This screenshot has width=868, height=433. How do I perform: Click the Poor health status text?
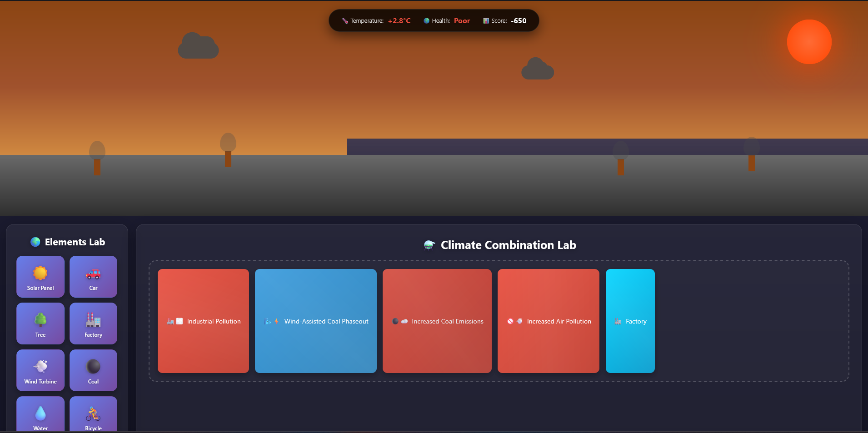(462, 20)
